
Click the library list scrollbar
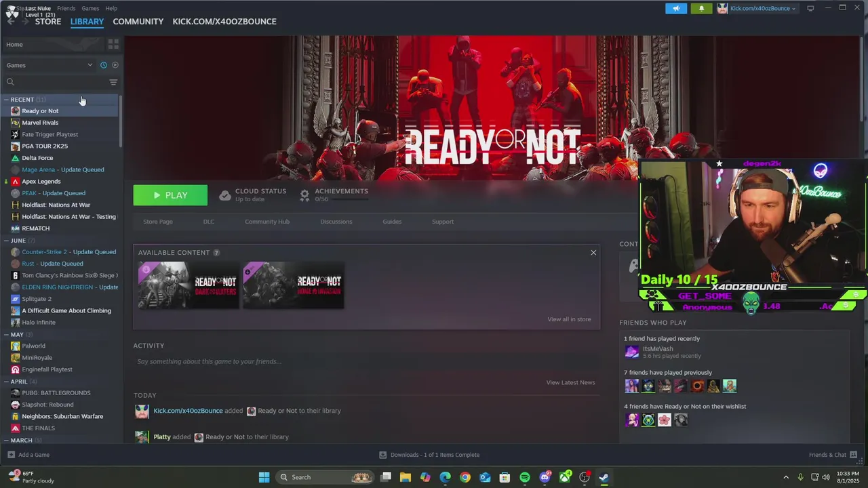coord(121,122)
